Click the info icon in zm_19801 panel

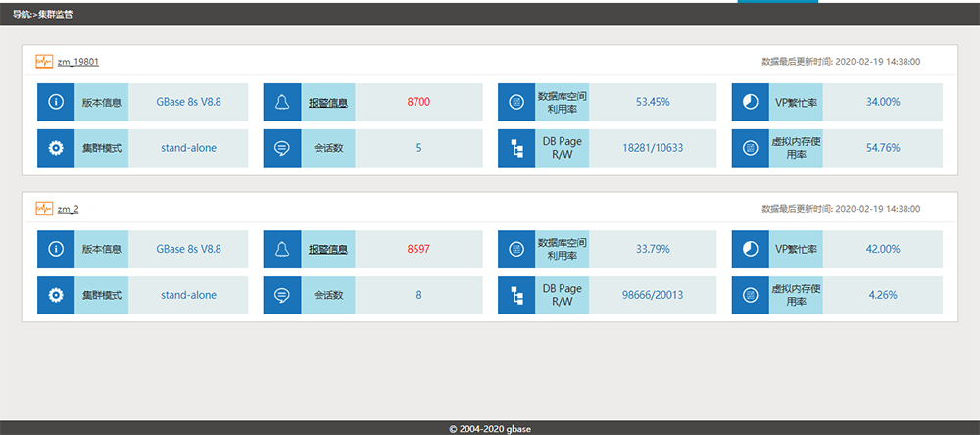(x=56, y=102)
